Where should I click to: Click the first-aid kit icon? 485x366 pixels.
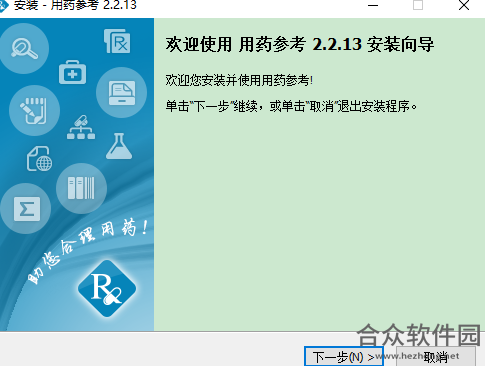(x=72, y=72)
